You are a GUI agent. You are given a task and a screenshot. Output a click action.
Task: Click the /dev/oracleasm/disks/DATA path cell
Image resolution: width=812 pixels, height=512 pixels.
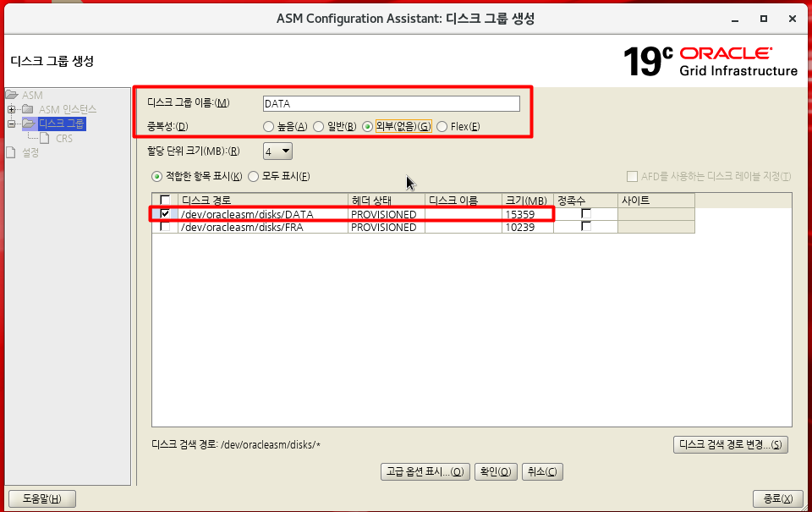coord(263,214)
